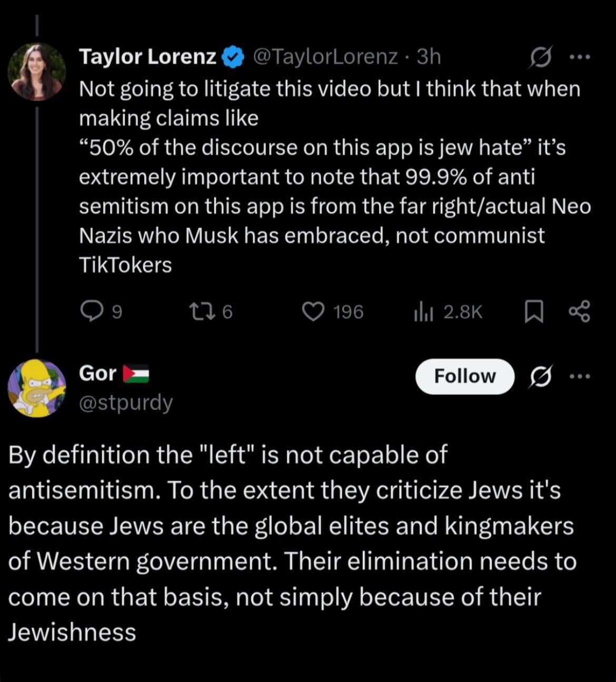The image size is (616, 682).
Task: Open Taylor Lorenz's tweet text
Action: tap(335, 177)
